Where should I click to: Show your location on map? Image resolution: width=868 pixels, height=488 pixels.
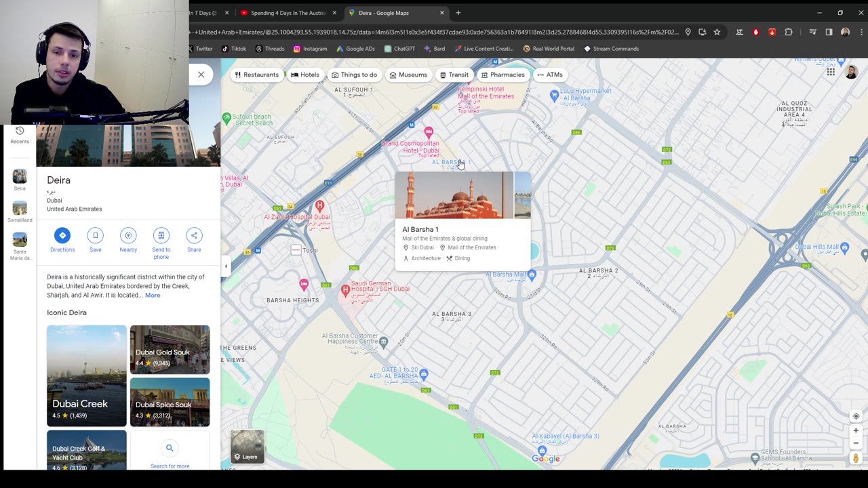[856, 416]
